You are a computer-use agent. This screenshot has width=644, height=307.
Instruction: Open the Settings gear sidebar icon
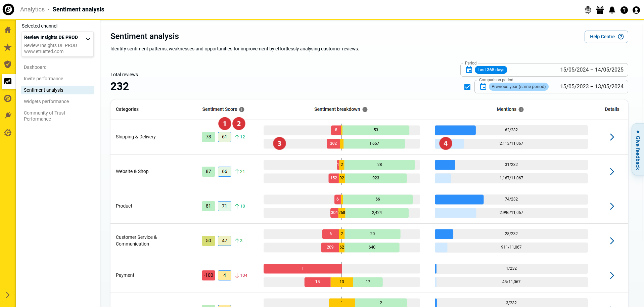(8, 133)
